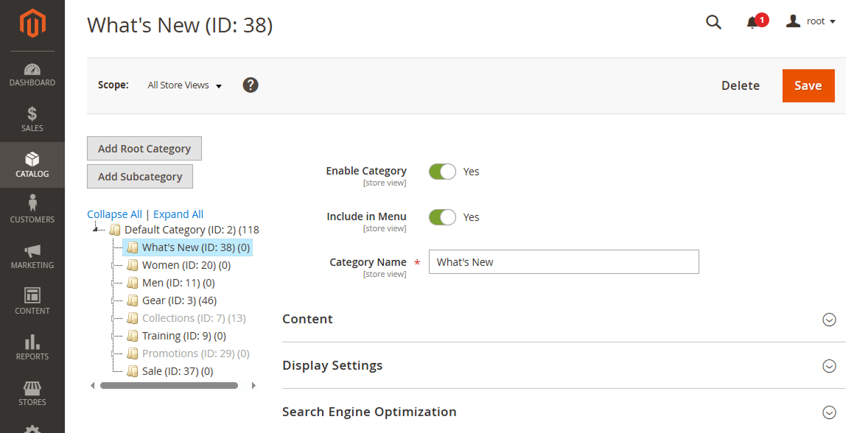The width and height of the screenshot is (868, 433).
Task: Open the admin search magnifier icon
Action: tap(713, 22)
